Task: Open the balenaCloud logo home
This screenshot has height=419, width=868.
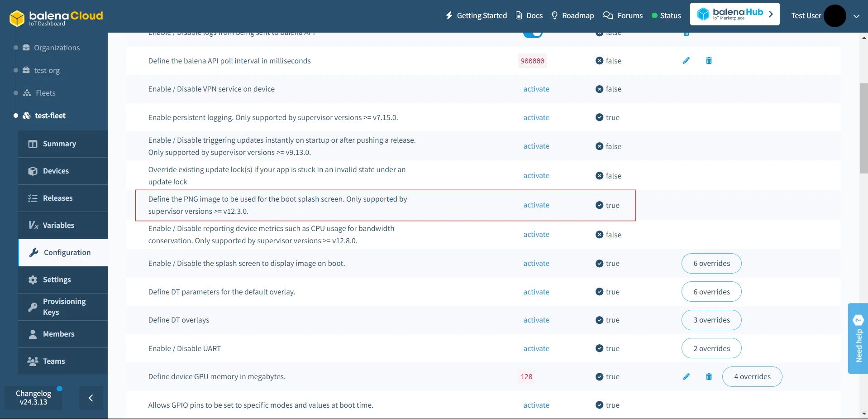Action: (x=56, y=18)
